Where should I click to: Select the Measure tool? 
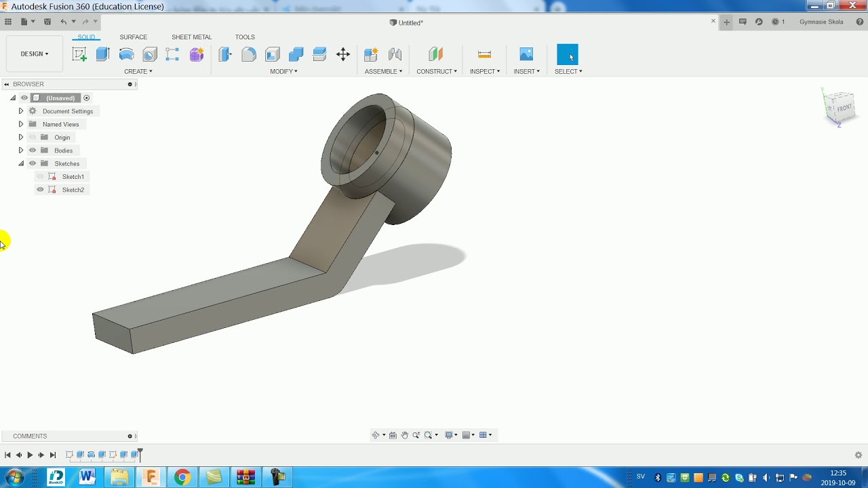(x=484, y=54)
